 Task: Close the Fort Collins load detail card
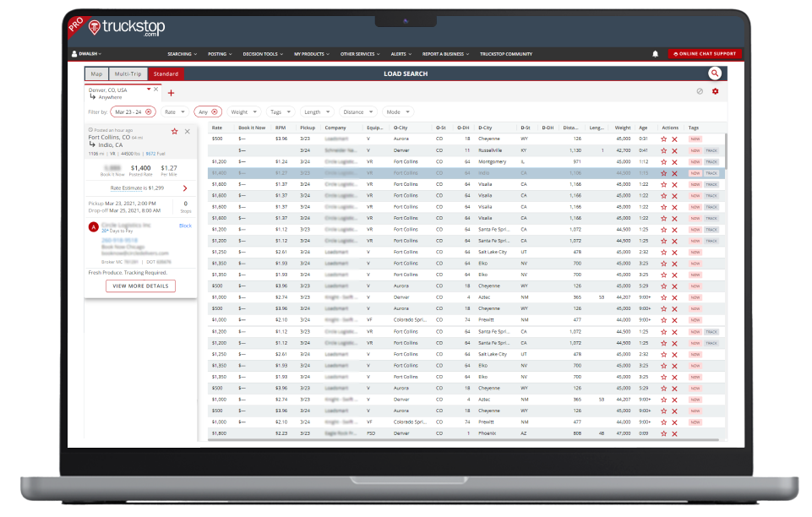tap(188, 132)
